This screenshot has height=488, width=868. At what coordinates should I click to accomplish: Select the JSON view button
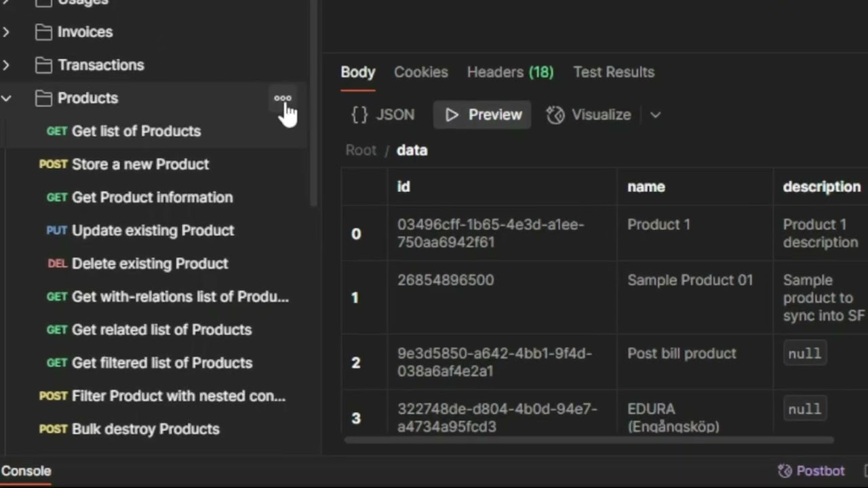click(x=382, y=115)
